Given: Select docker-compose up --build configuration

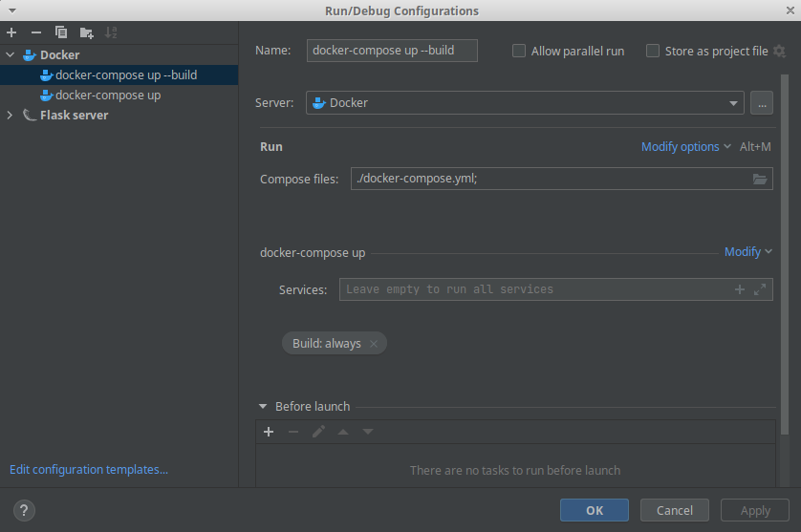Looking at the screenshot, I should pos(119,75).
